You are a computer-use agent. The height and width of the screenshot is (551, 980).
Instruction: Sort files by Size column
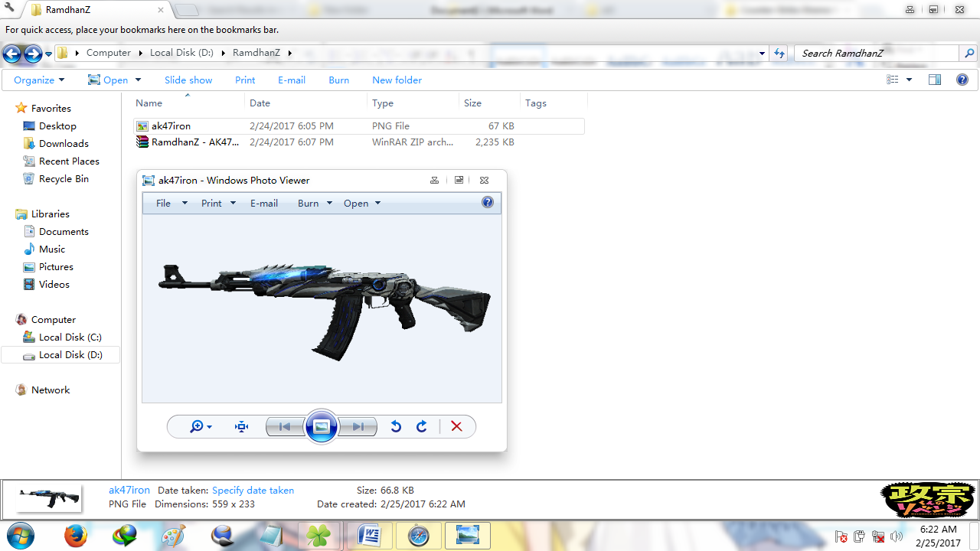tap(490, 103)
